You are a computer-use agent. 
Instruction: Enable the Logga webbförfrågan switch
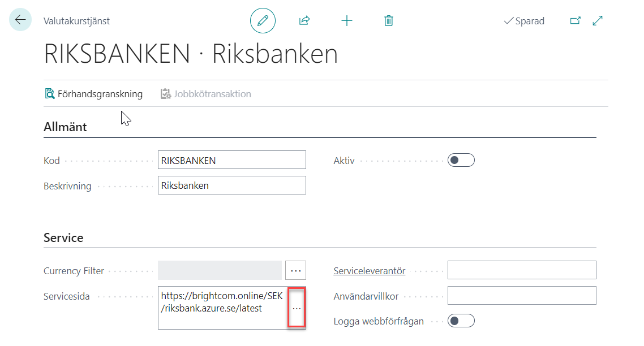[x=461, y=321]
